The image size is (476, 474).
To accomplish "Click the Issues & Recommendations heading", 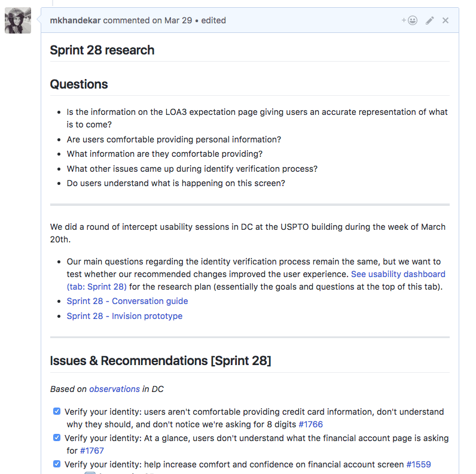I will (x=160, y=361).
